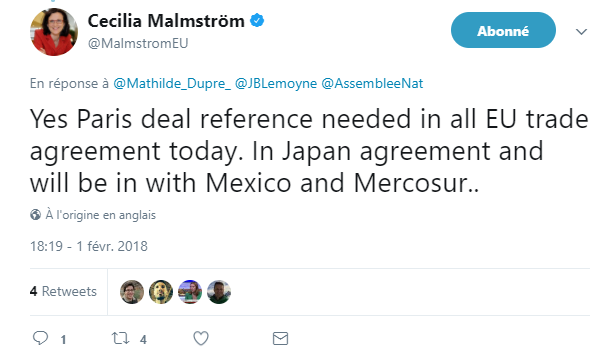This screenshot has height=364, width=614.
Task: Click the globe translation icon
Action: 35,215
